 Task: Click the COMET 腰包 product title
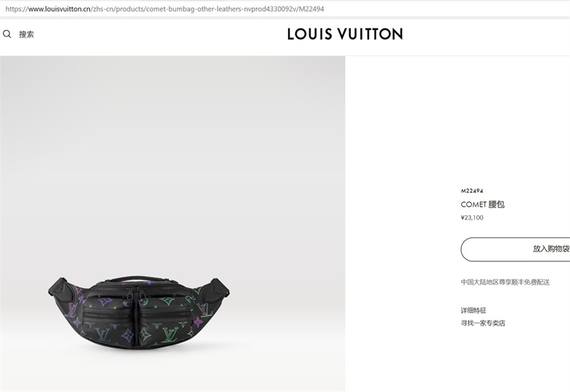click(x=482, y=204)
